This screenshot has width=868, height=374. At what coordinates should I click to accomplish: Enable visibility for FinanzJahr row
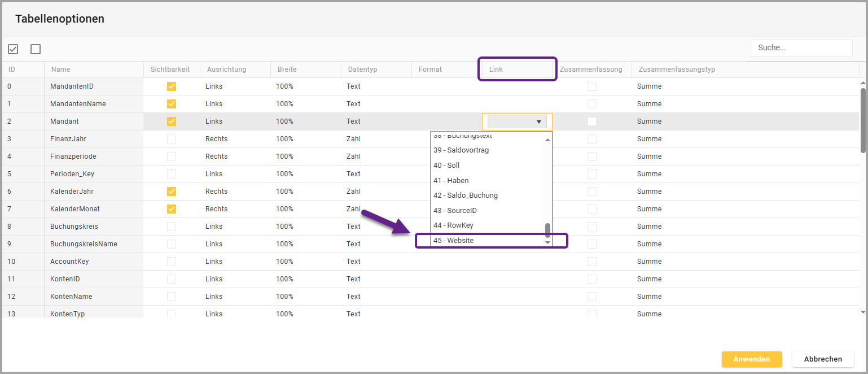[x=172, y=139]
